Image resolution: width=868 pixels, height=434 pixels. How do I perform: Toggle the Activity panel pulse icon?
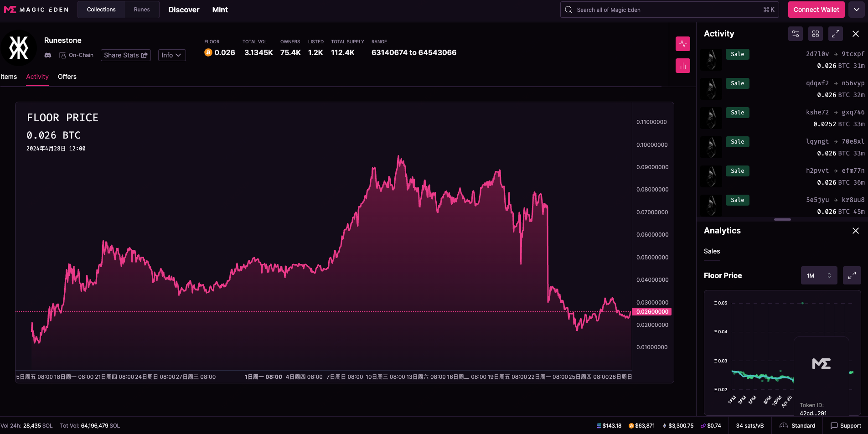click(x=682, y=44)
